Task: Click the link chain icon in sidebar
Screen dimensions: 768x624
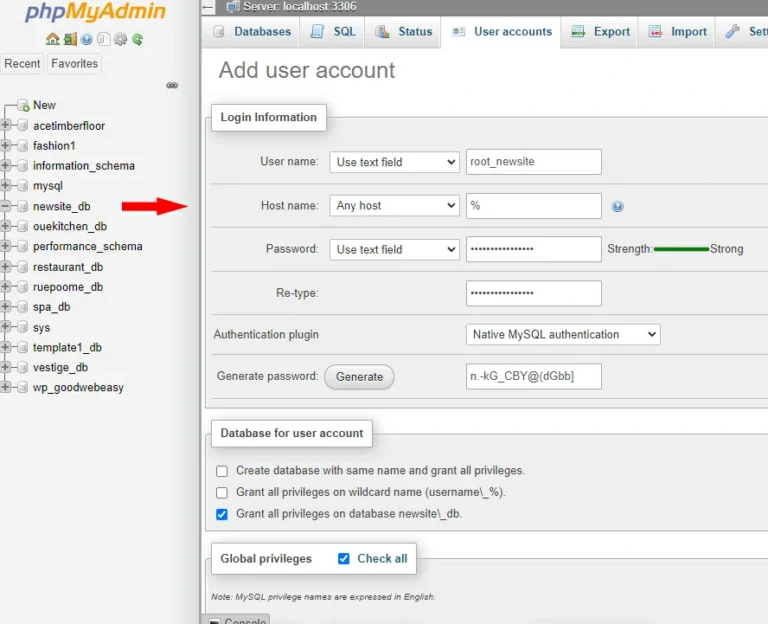Action: coord(172,85)
